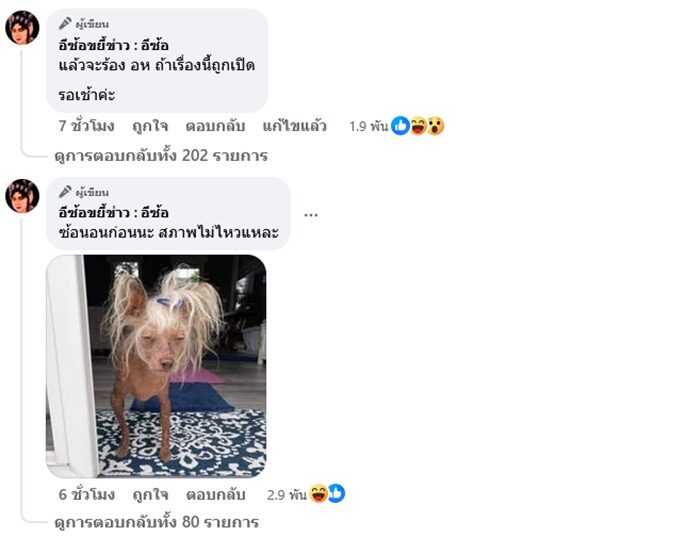Reply to the dog photo comment

tap(216, 494)
